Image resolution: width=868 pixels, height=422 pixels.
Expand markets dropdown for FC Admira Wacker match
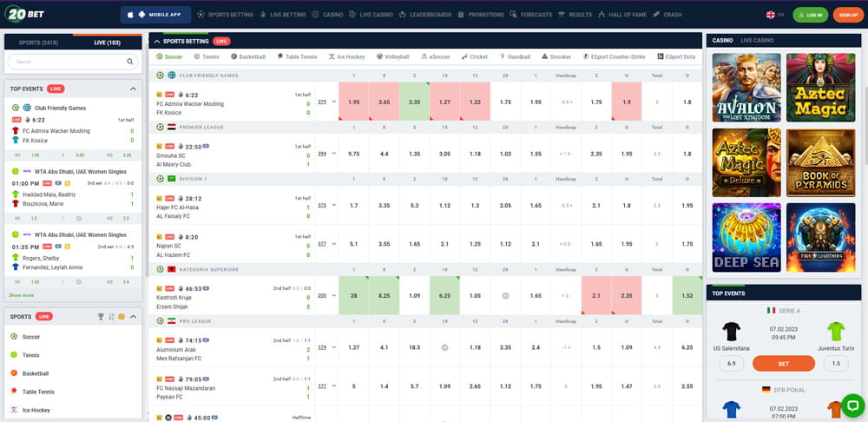(334, 102)
